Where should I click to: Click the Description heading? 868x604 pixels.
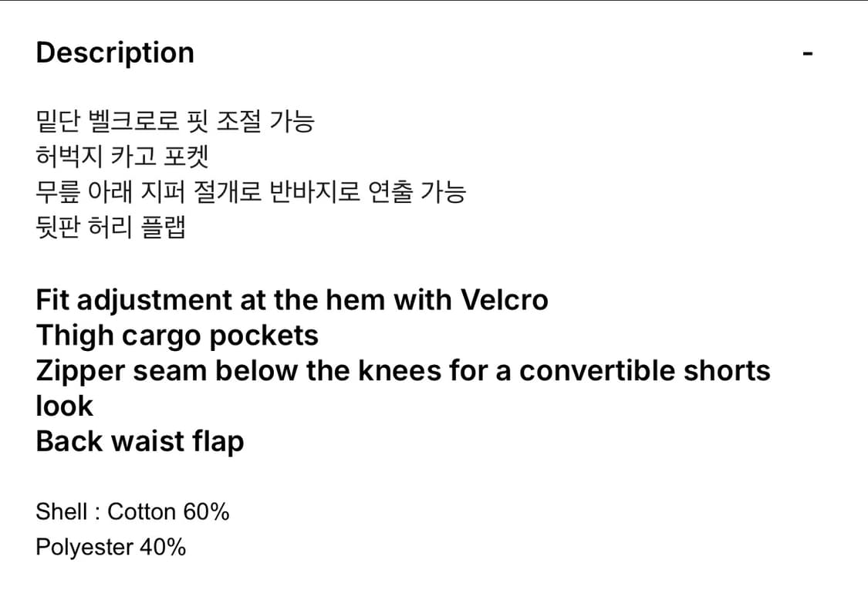(x=115, y=53)
